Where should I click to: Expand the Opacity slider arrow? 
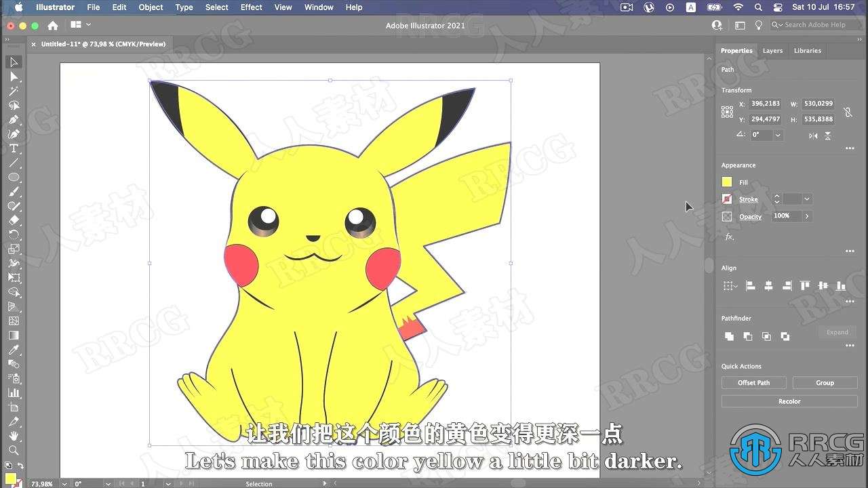pos(807,216)
